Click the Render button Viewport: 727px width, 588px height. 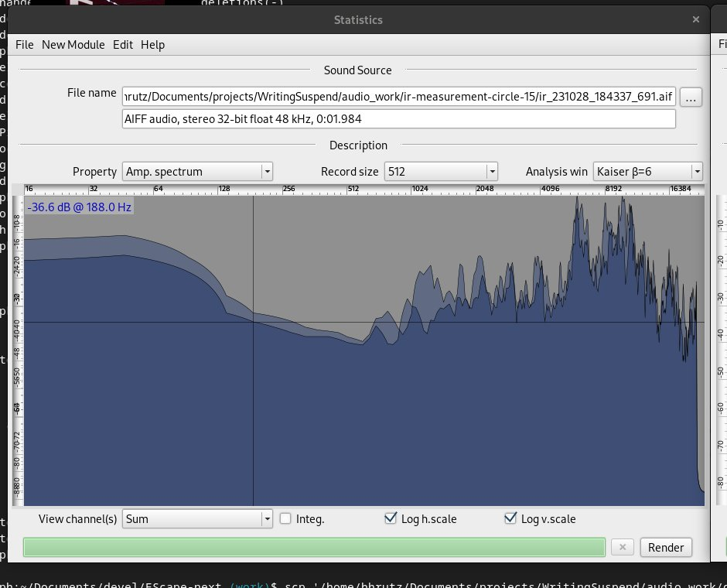(665, 547)
